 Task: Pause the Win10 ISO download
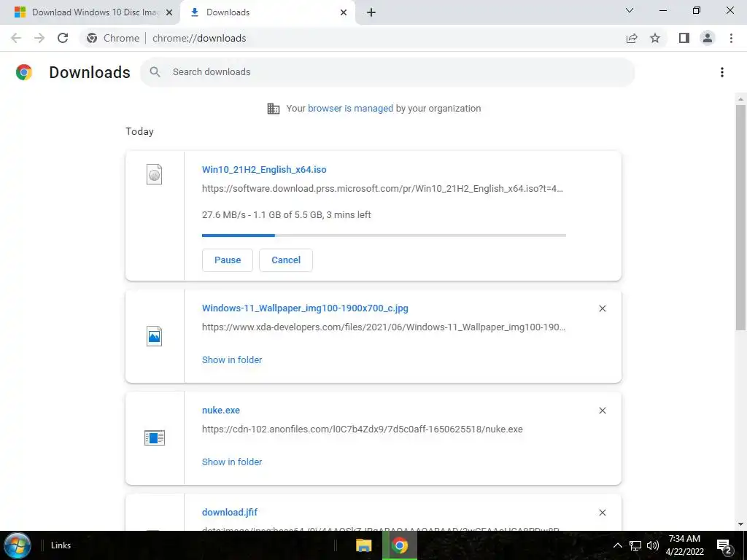[228, 260]
